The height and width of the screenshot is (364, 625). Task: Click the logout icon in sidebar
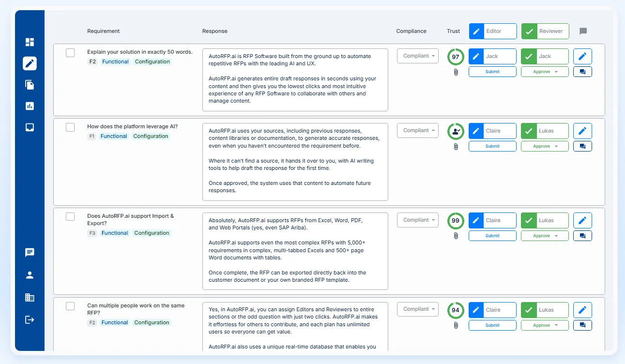pos(30,319)
